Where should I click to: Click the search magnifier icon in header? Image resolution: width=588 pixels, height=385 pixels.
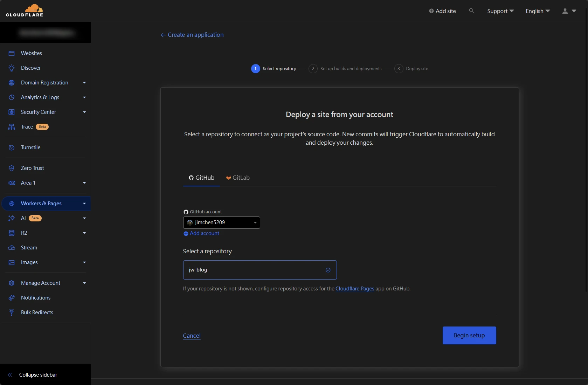(x=471, y=11)
